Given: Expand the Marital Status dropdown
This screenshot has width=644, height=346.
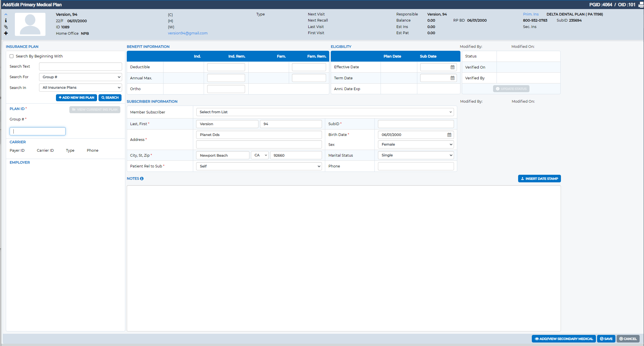Looking at the screenshot, I should coord(416,155).
